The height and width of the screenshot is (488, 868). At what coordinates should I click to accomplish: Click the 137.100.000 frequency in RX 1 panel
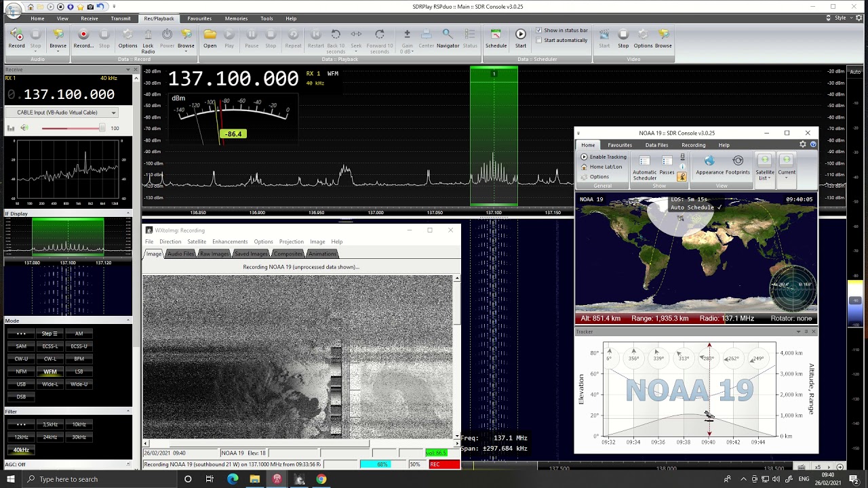[69, 94]
